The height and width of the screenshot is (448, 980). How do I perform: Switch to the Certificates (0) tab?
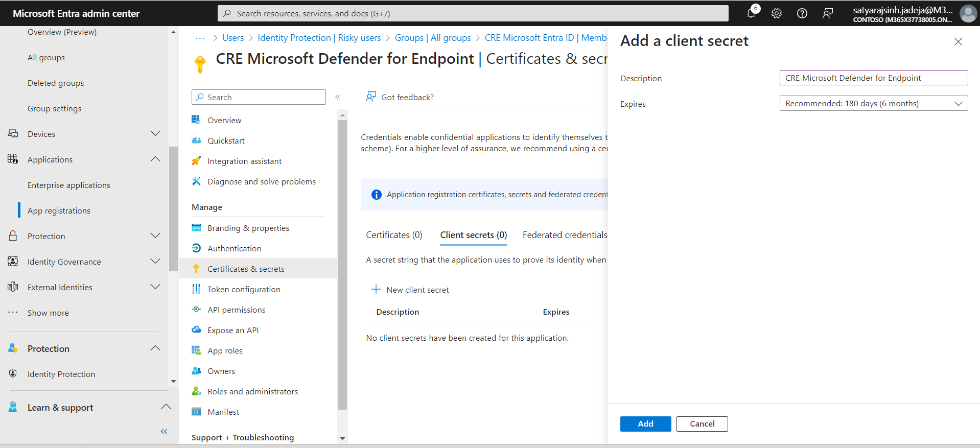click(394, 235)
